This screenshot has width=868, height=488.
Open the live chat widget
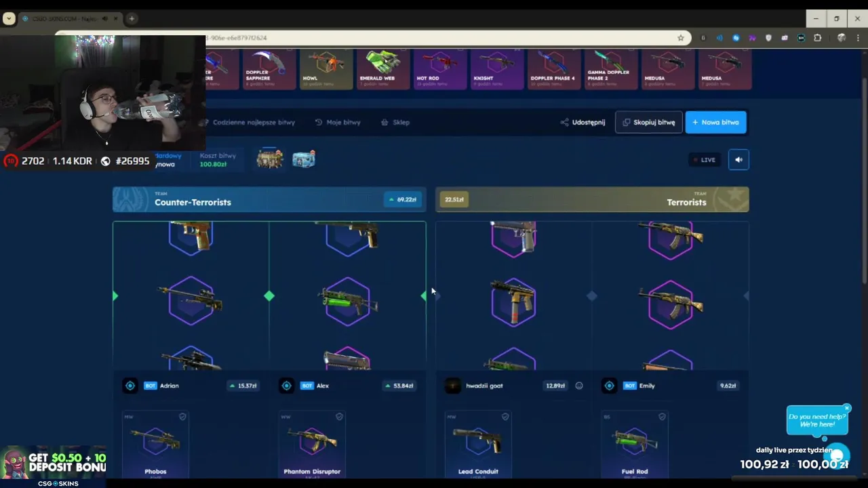[837, 455]
